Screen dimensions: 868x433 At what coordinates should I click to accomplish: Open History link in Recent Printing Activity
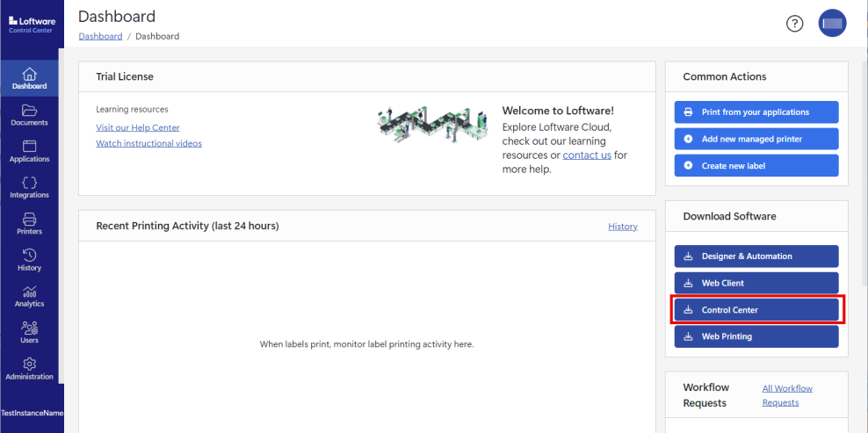click(622, 227)
